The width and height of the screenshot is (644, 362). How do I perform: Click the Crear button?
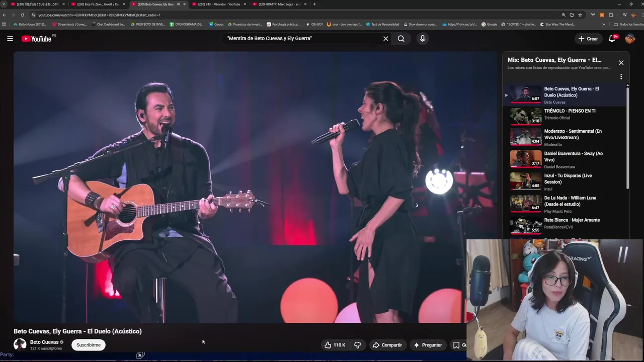point(588,39)
